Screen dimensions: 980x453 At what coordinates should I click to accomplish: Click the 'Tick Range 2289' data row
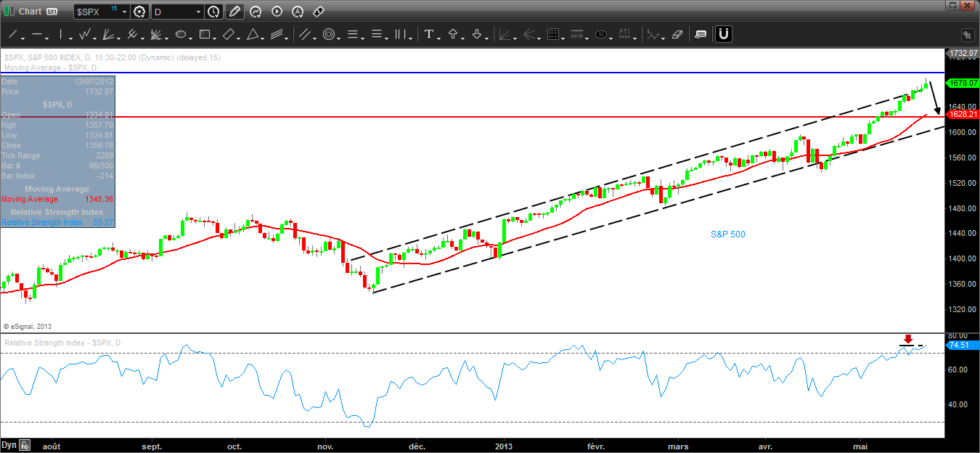coord(57,155)
